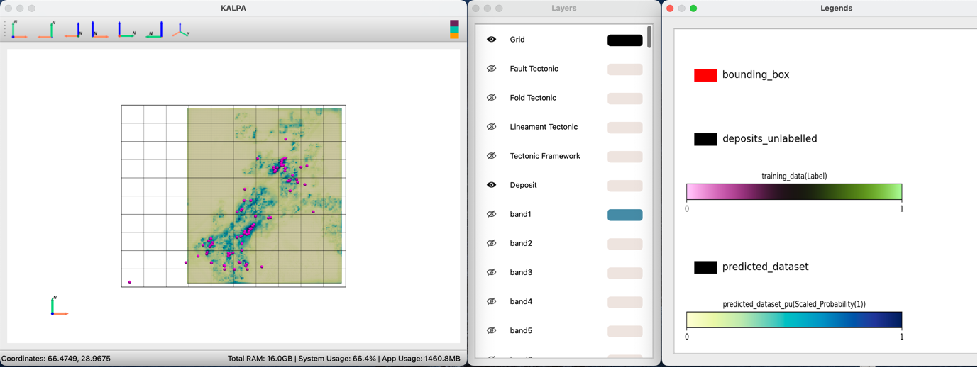Open the black color swatch for Grid

[626, 40]
